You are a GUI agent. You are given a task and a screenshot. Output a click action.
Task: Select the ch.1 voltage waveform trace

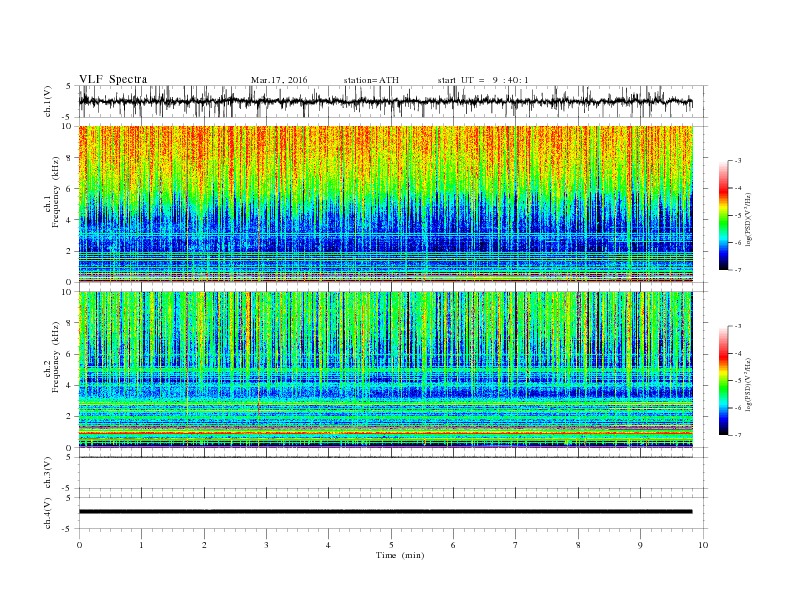(x=385, y=101)
